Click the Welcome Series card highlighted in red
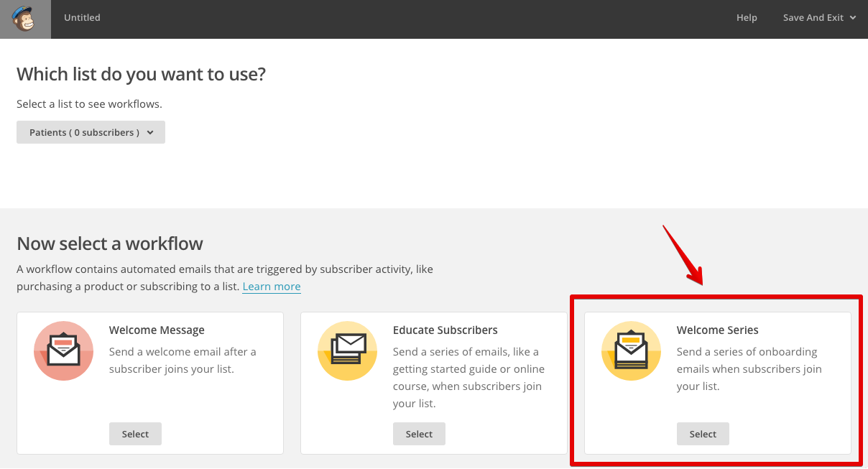 pyautogui.click(x=716, y=381)
